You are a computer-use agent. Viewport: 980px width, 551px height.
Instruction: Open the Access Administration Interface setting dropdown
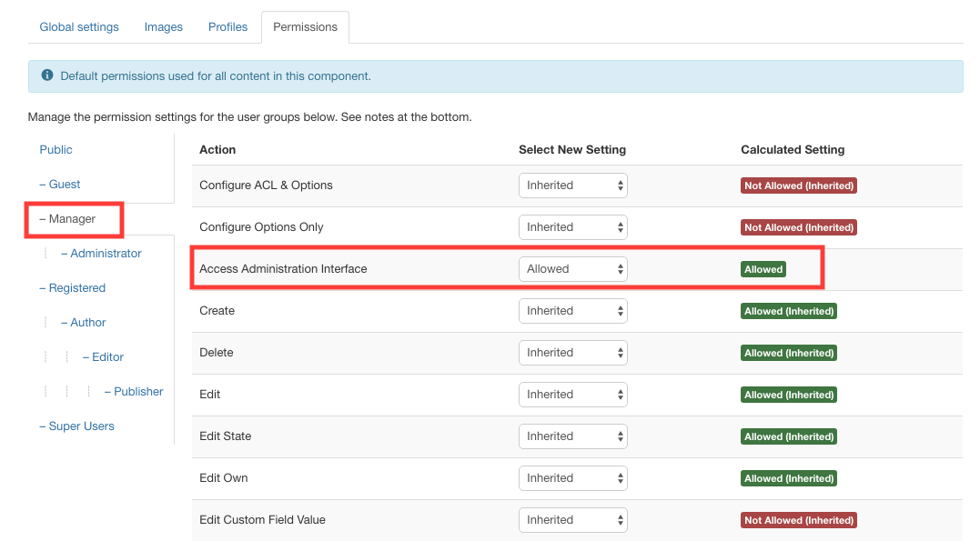pyautogui.click(x=572, y=268)
